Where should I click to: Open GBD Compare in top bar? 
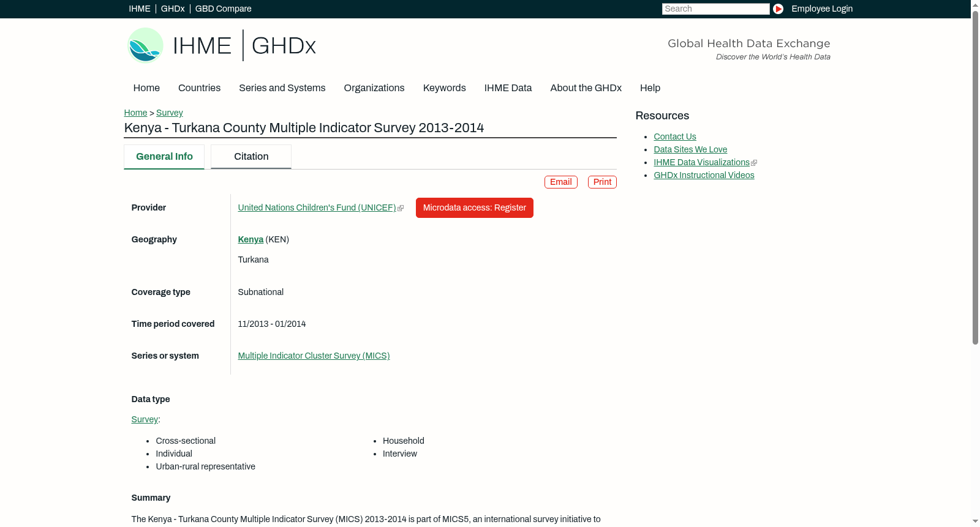point(224,9)
